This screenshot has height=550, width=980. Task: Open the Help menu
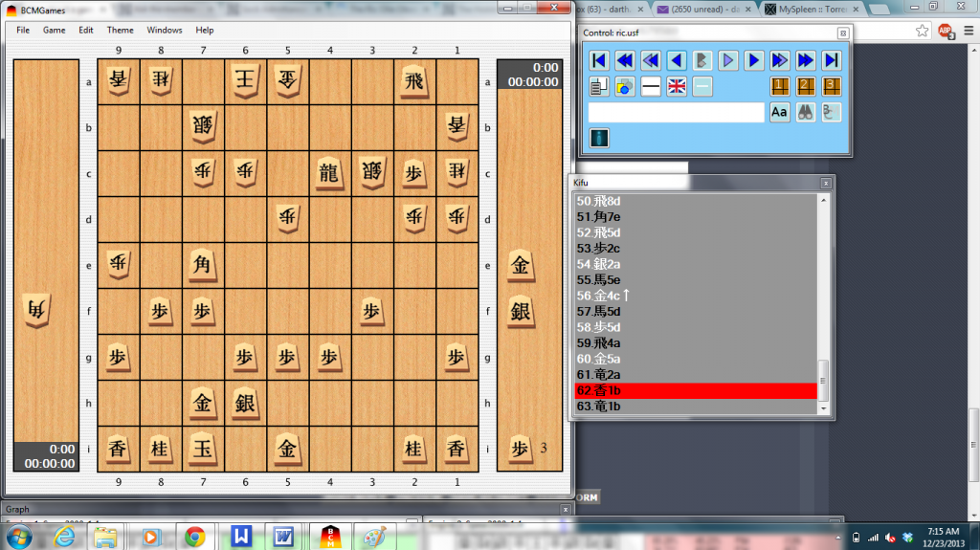coord(205,30)
